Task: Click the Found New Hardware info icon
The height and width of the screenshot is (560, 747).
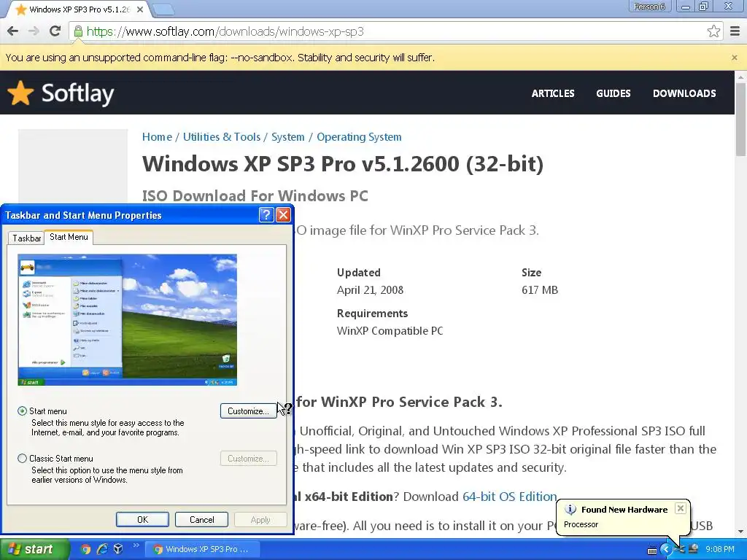Action: point(570,510)
